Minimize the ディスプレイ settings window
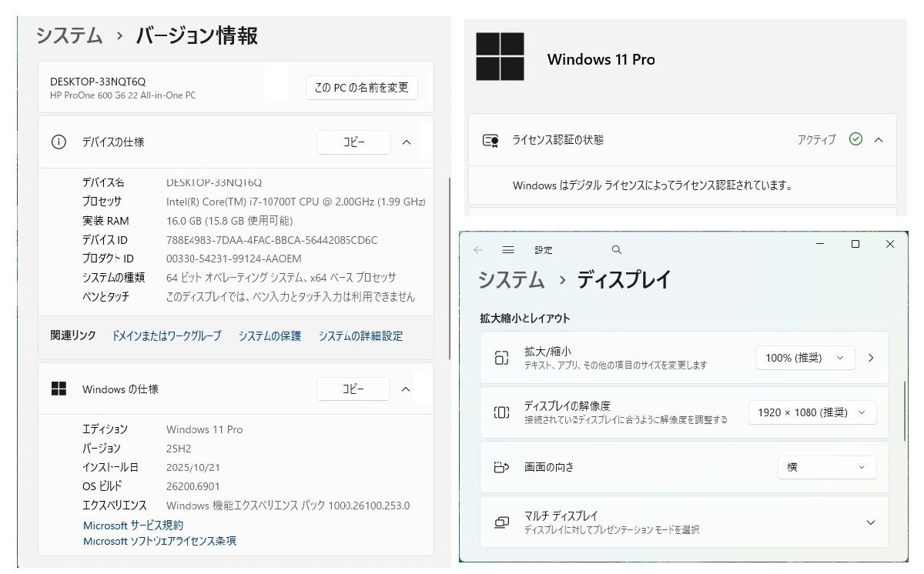 pyautogui.click(x=822, y=244)
